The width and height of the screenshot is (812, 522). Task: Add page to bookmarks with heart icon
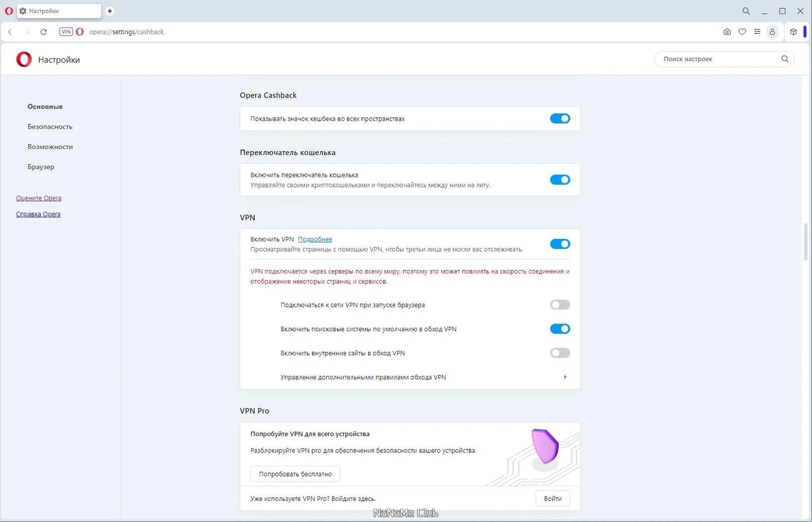pos(742,32)
